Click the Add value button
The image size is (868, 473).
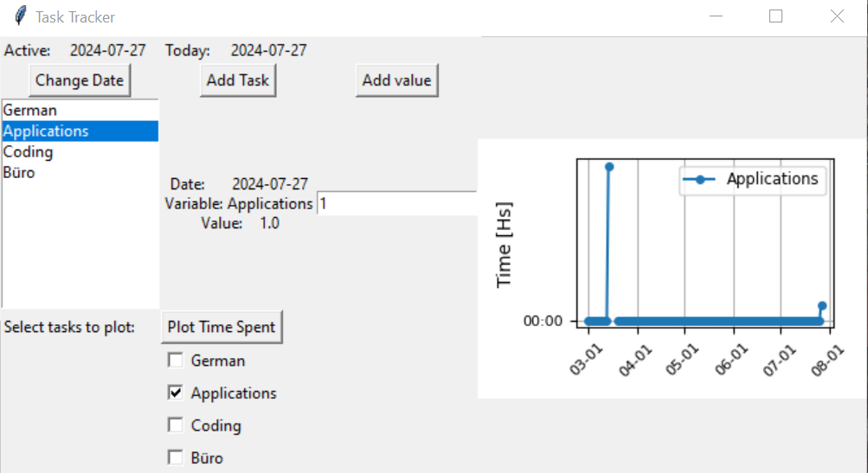[x=397, y=80]
